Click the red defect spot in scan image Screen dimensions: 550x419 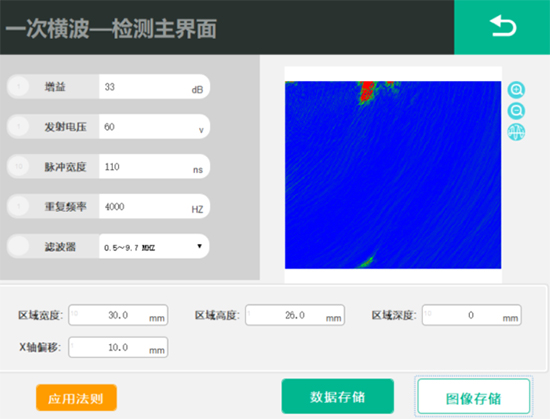(x=367, y=91)
